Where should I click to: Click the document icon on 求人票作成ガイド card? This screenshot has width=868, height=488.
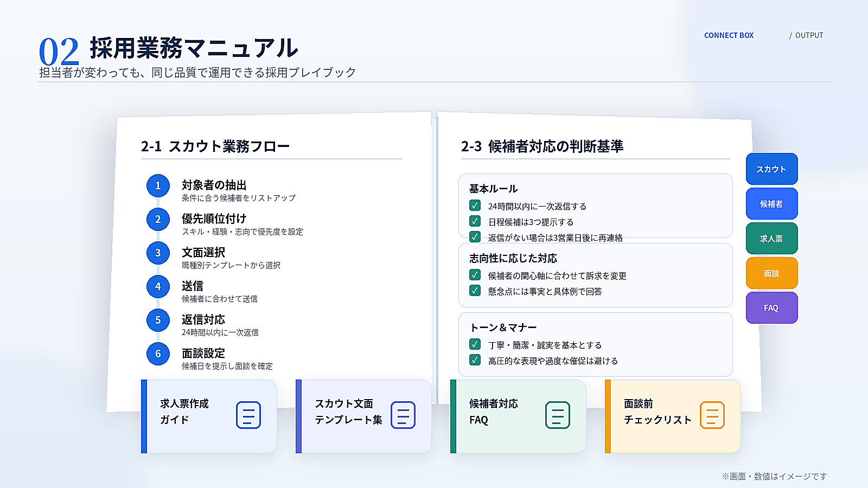pos(248,415)
